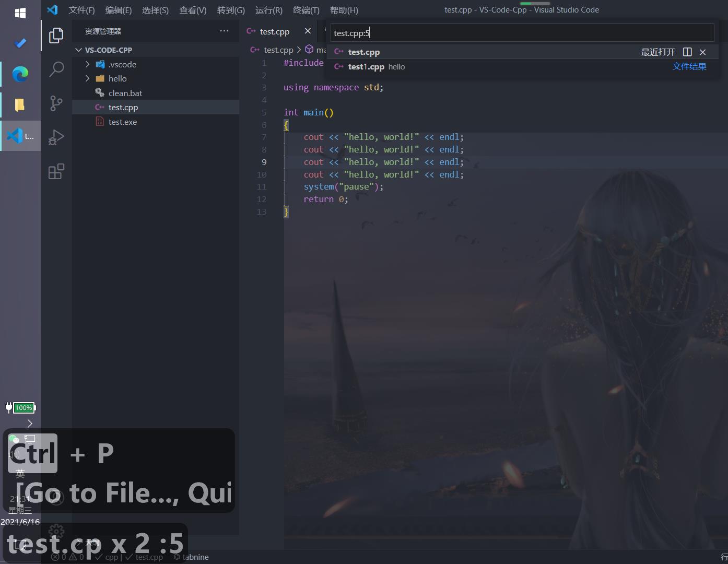Click the 文件结果 link

(689, 66)
